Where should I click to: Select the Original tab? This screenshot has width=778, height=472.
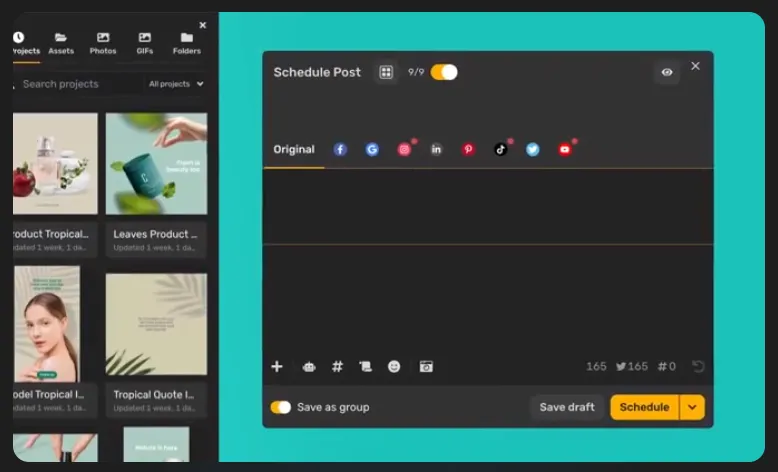[294, 149]
